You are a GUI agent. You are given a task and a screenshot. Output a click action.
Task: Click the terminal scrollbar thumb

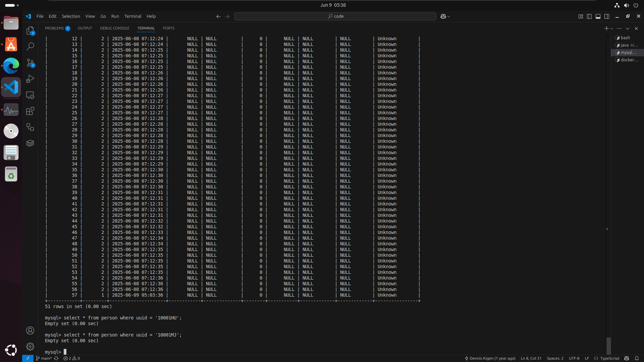(x=608, y=346)
